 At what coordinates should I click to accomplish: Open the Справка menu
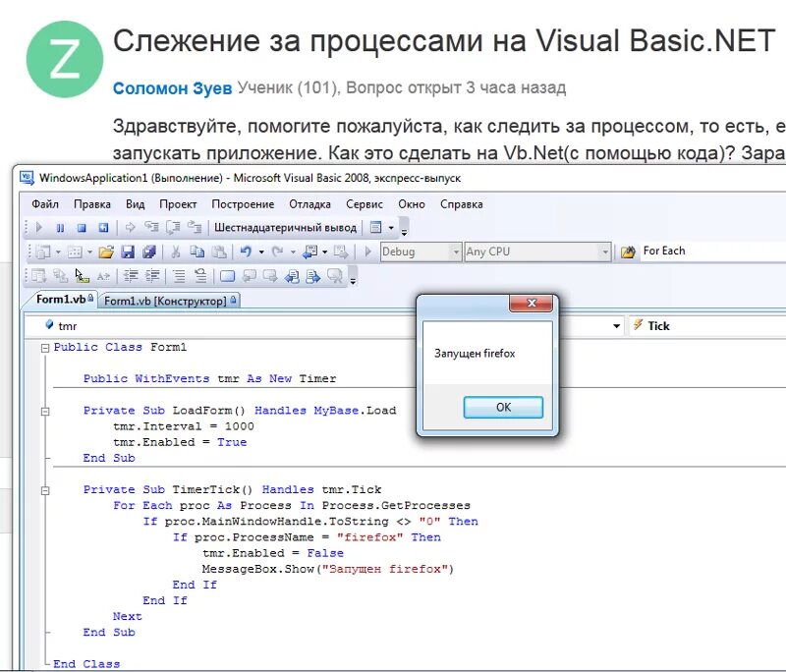coord(462,204)
